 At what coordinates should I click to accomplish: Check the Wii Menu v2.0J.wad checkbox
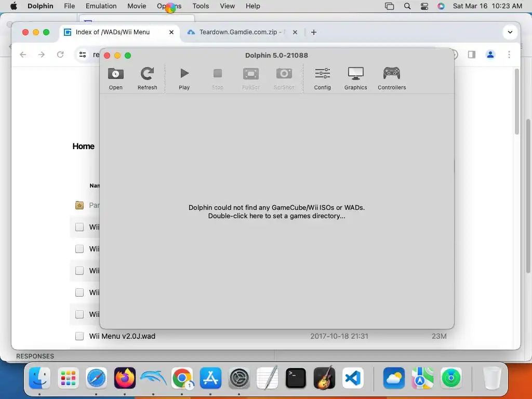[79, 336]
